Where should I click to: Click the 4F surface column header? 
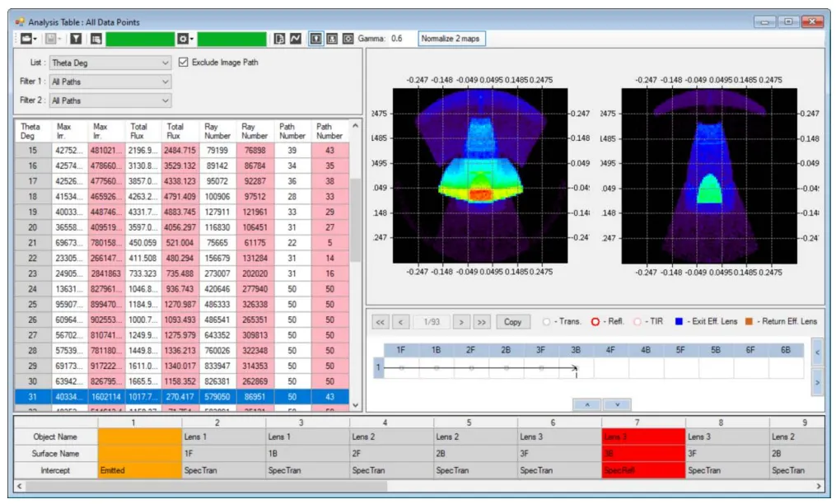pyautogui.click(x=610, y=350)
